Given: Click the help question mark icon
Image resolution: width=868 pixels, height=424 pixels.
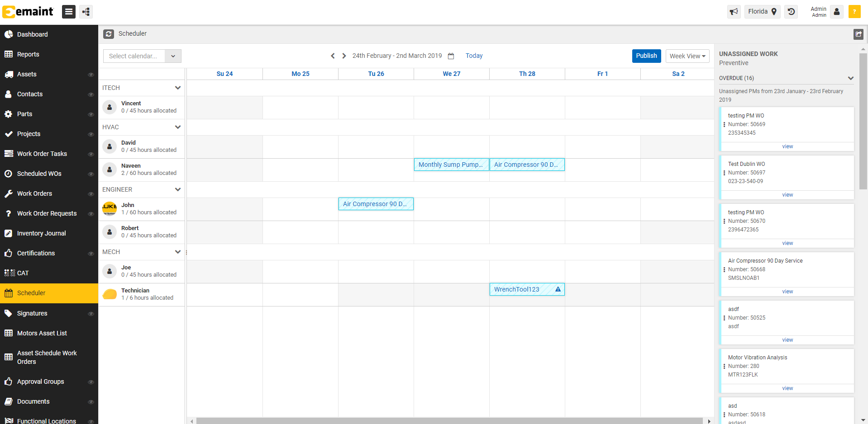Looking at the screenshot, I should 854,11.
